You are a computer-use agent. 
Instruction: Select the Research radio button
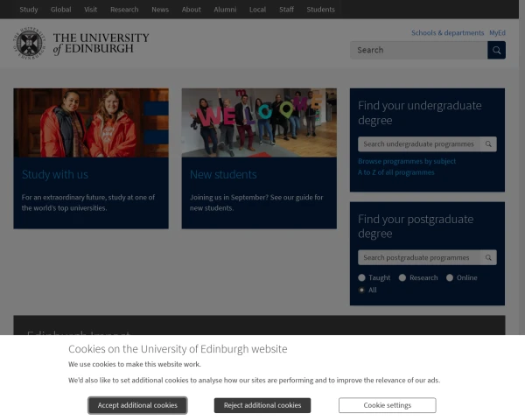tap(402, 278)
